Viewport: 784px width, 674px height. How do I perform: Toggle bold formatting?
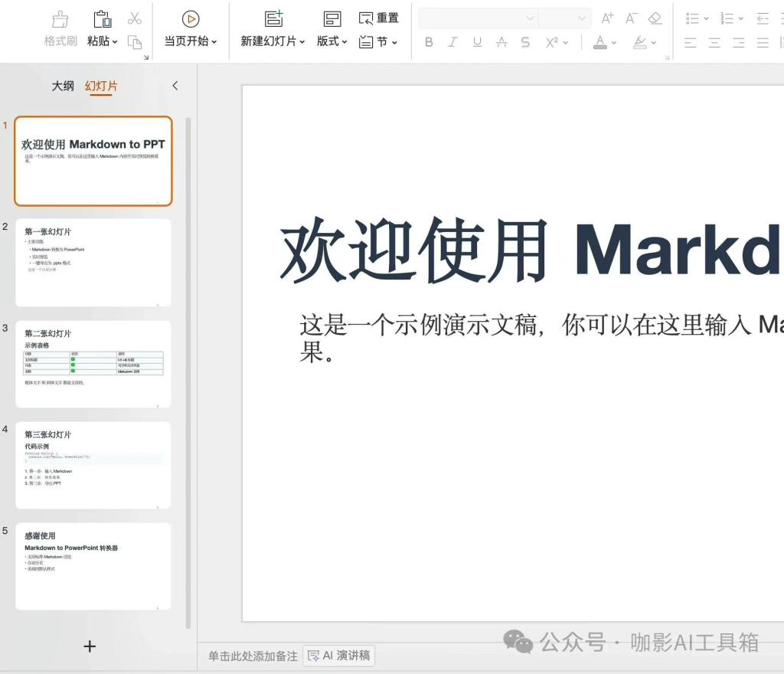[x=428, y=42]
